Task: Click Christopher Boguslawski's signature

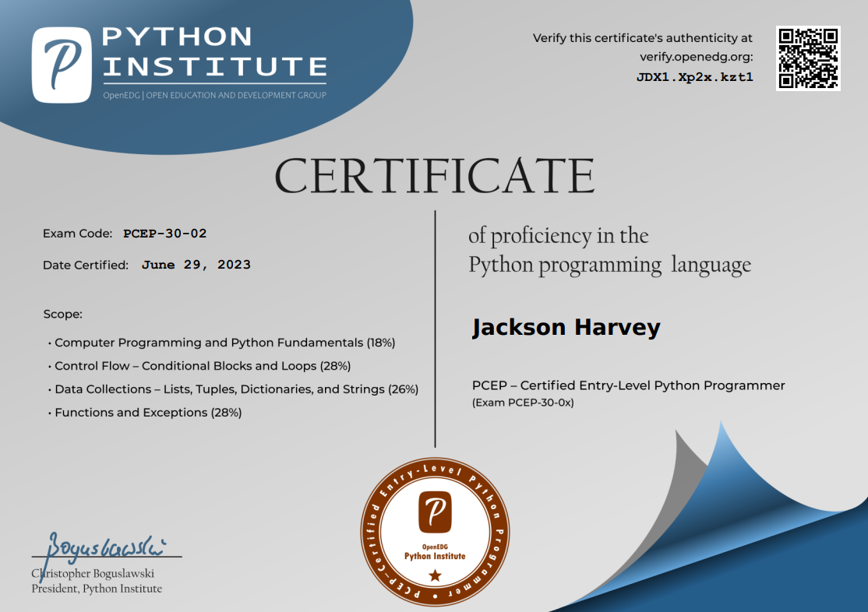Action: (x=106, y=545)
